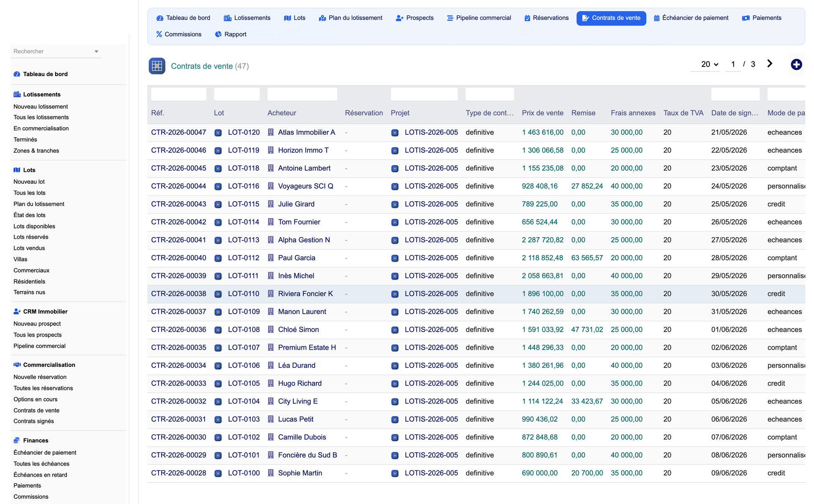The image size is (814, 504).
Task: Switch to the Réservations tab
Action: click(546, 18)
